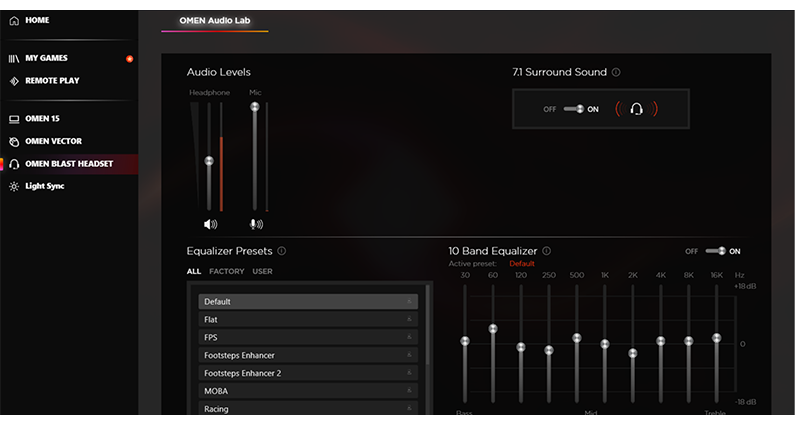Click the 60 Hz equalizer band slider
The image size is (795, 430).
click(x=493, y=329)
